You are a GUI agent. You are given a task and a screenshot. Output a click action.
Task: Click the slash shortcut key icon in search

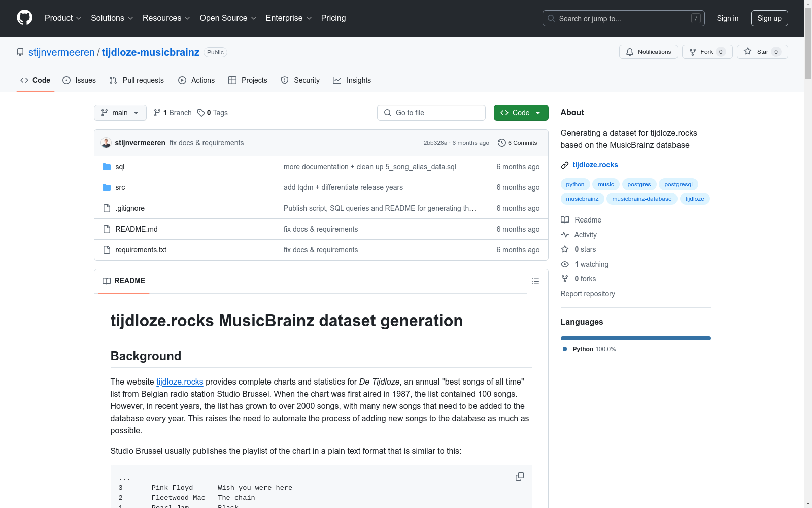click(x=696, y=18)
